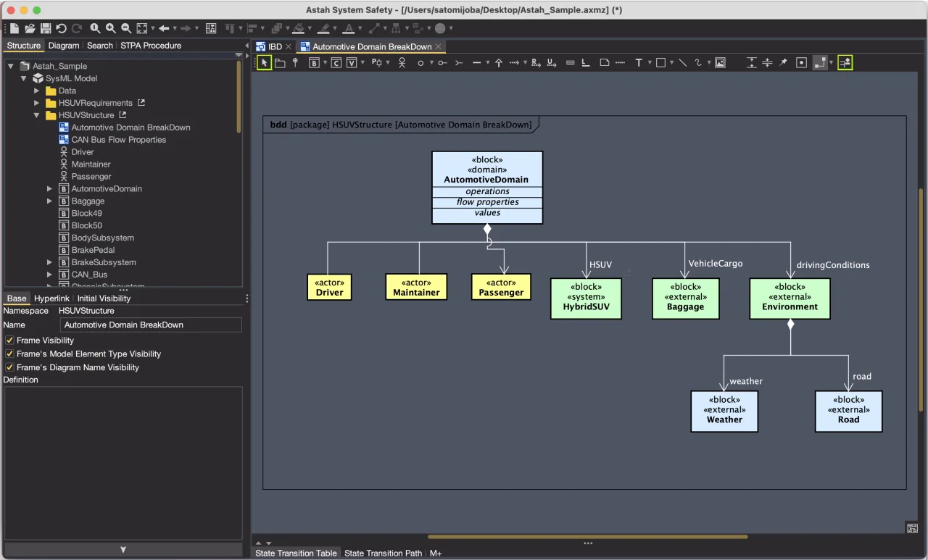Undo the last action

pos(61,28)
